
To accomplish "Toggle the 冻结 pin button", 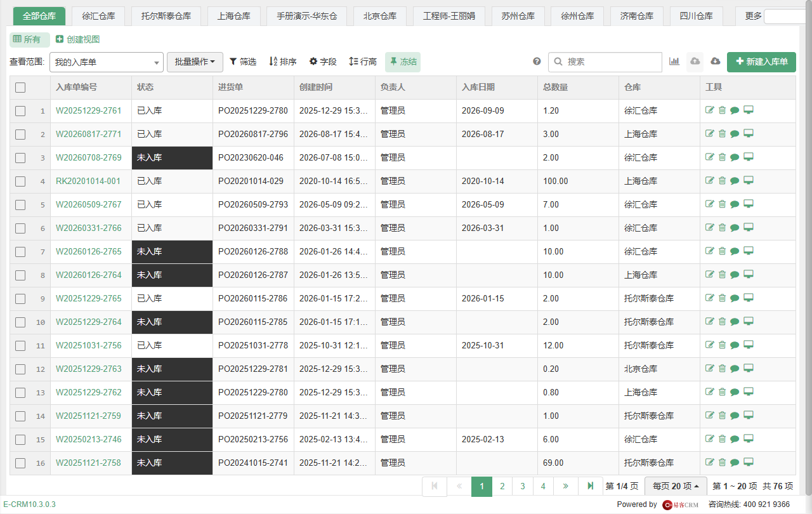I will (403, 62).
